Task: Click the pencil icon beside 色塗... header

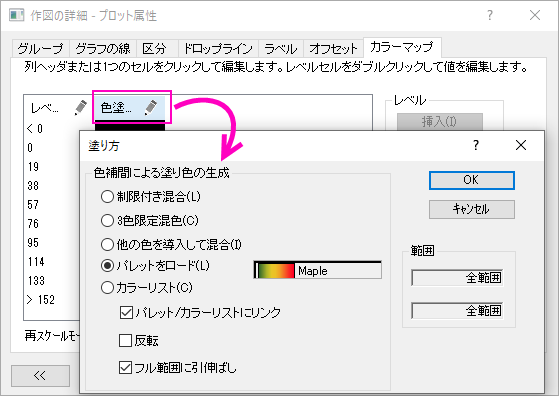Action: click(151, 107)
